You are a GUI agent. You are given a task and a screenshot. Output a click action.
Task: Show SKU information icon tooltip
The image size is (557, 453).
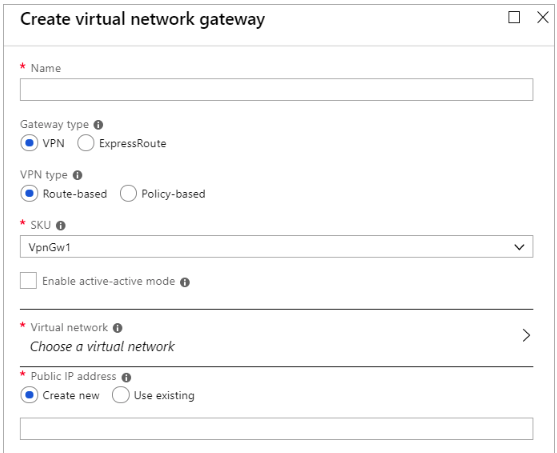[x=61, y=226]
